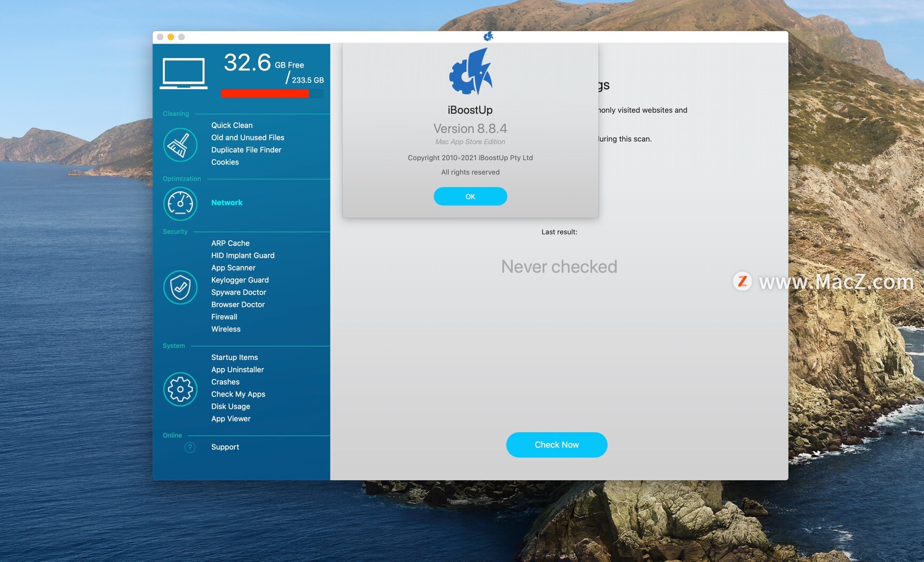Open ARP Cache

click(230, 243)
